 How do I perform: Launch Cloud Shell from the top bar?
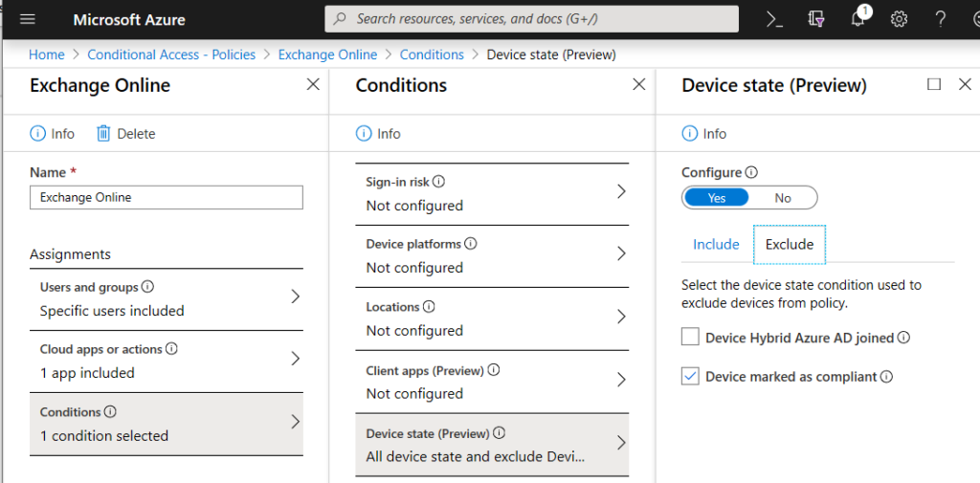tap(775, 19)
